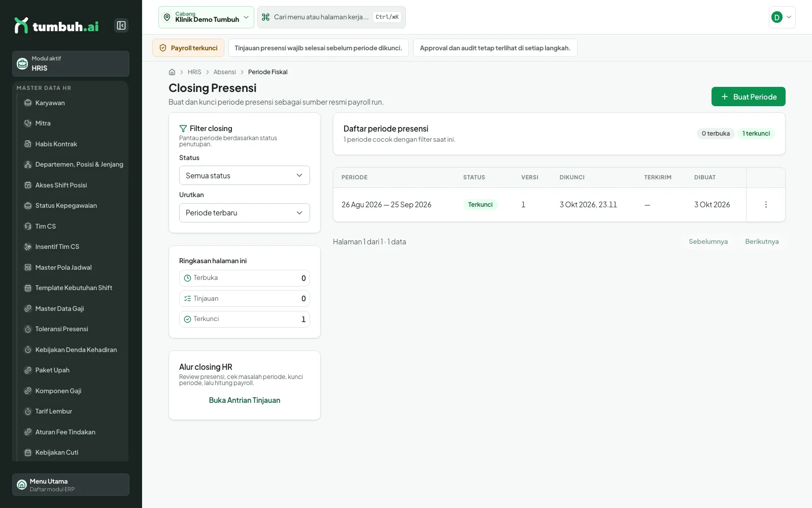Click the Master Data Gaji icon
This screenshot has height=508, width=812.
(28, 309)
